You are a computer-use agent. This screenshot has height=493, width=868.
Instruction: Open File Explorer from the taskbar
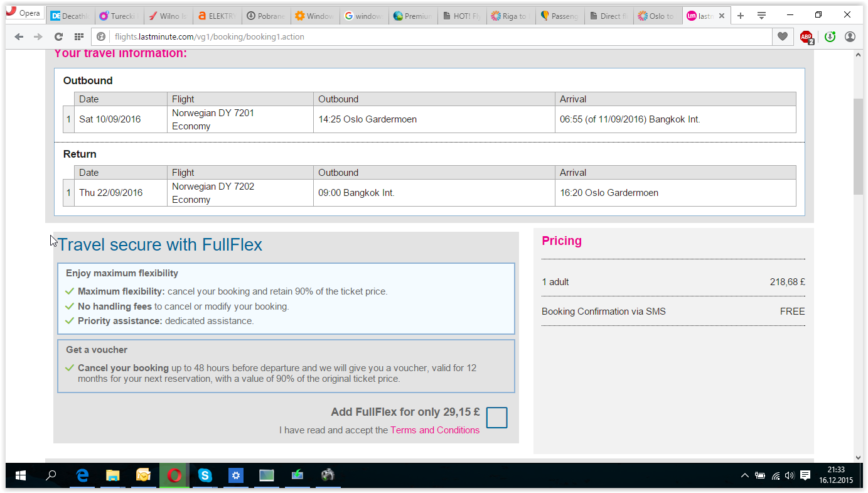coord(113,475)
